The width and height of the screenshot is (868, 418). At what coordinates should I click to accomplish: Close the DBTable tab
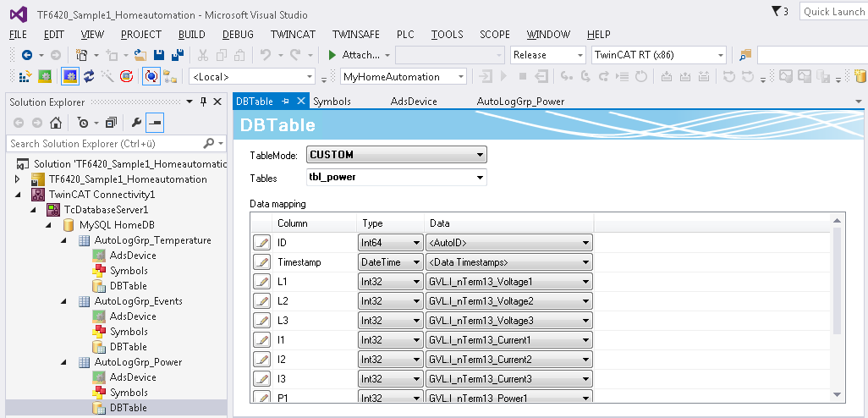(x=300, y=102)
